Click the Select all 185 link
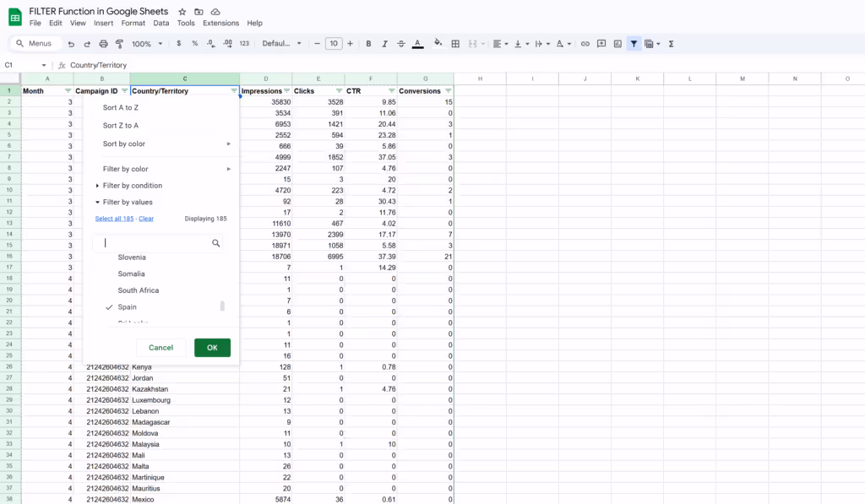This screenshot has height=504, width=865. pyautogui.click(x=113, y=218)
